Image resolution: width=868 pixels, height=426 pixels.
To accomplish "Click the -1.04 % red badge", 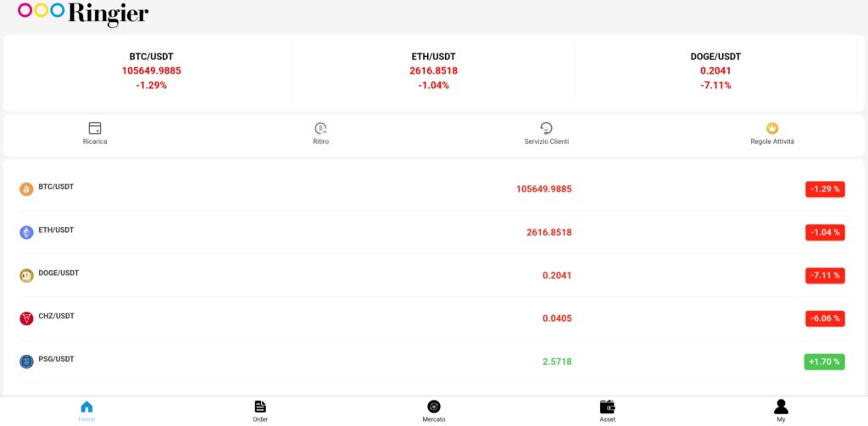I will click(x=825, y=232).
